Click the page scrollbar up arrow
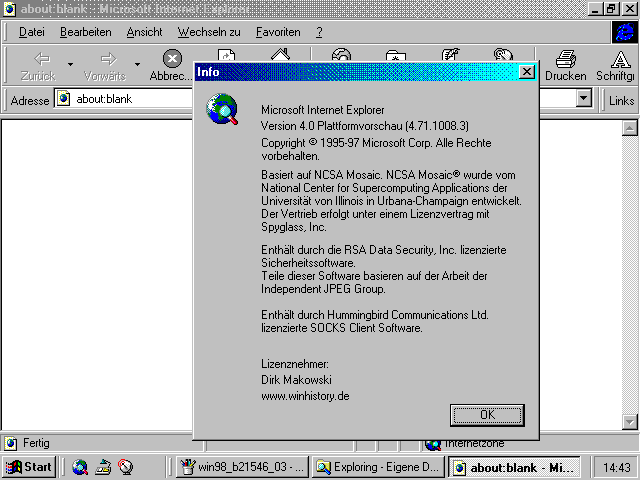 click(629, 128)
